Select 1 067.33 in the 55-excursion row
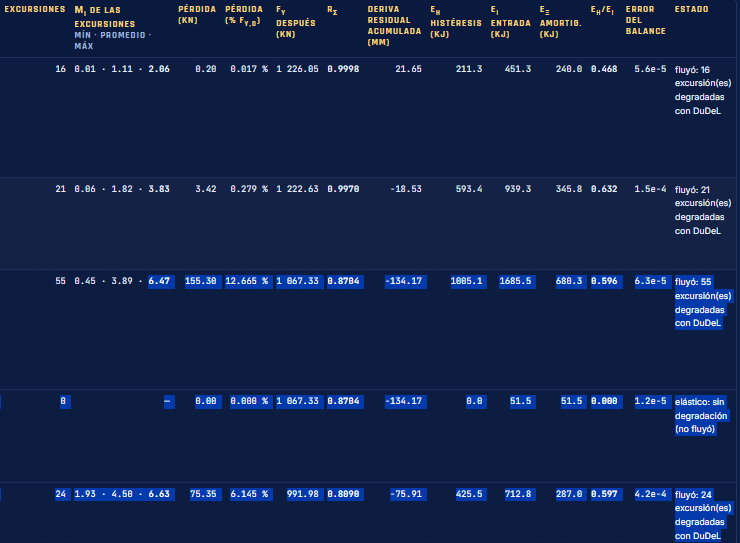The height and width of the screenshot is (543, 740). tap(297, 281)
